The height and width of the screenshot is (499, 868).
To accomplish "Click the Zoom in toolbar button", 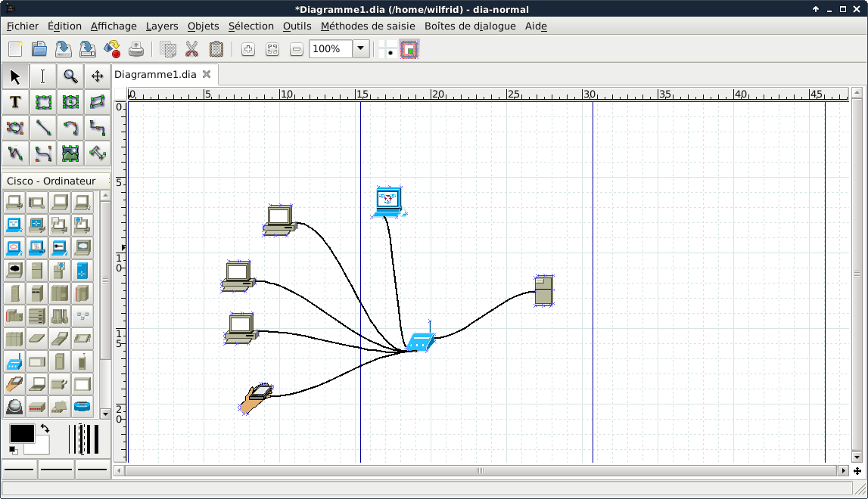I will click(x=248, y=49).
